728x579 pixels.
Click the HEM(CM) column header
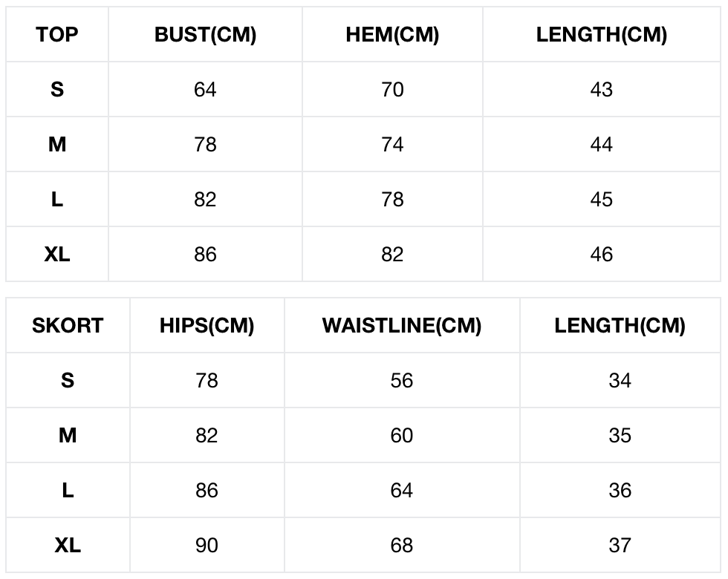tap(392, 35)
